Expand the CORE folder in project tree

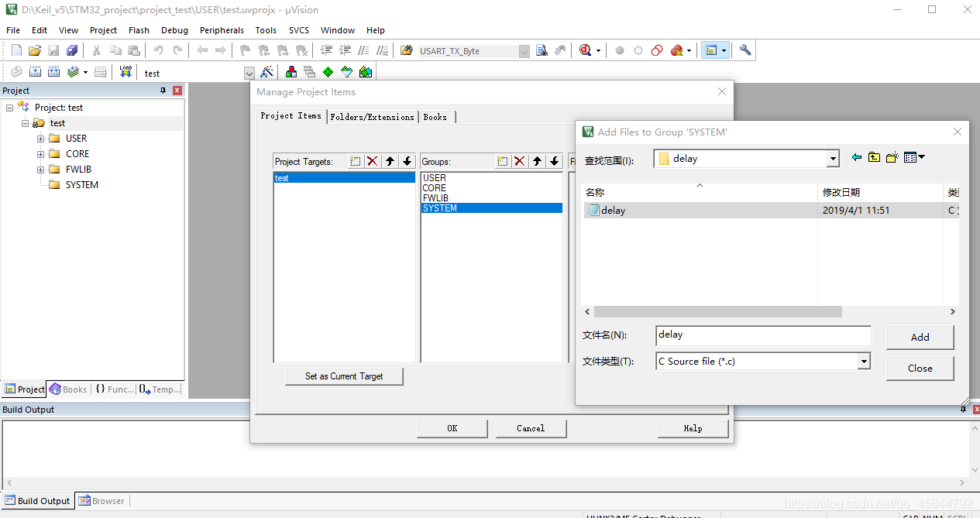coord(40,154)
